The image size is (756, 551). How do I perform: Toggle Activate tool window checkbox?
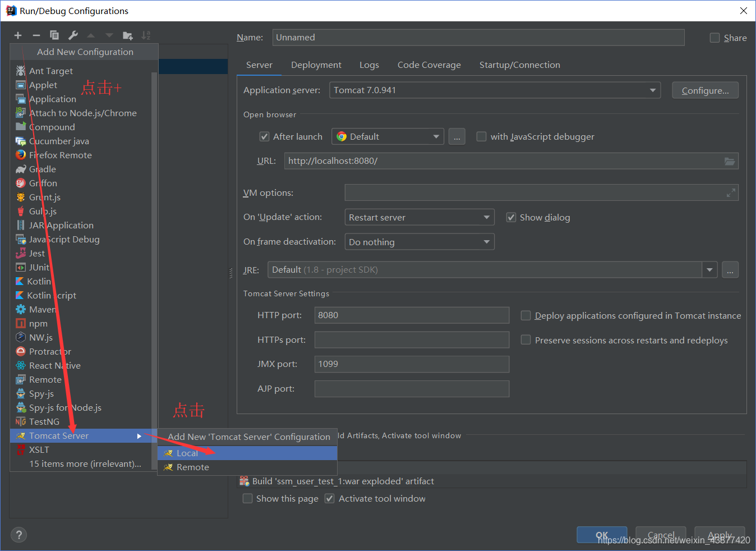click(330, 498)
